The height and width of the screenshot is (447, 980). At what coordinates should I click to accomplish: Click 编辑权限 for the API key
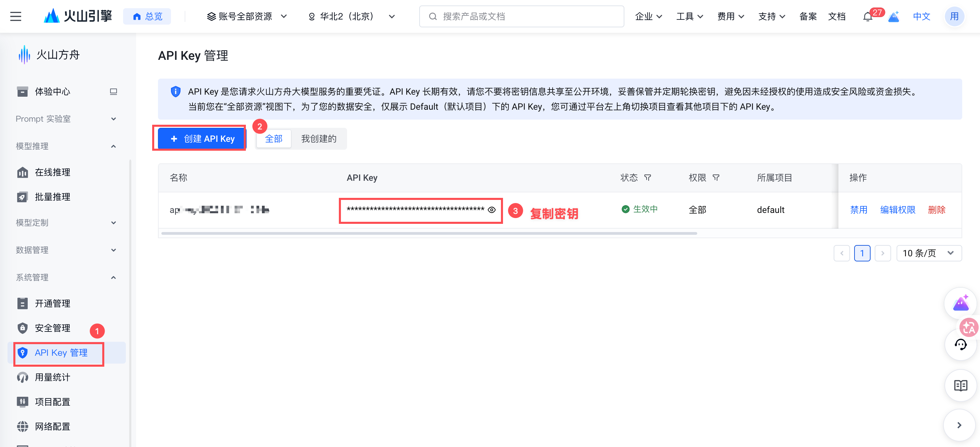(x=898, y=210)
